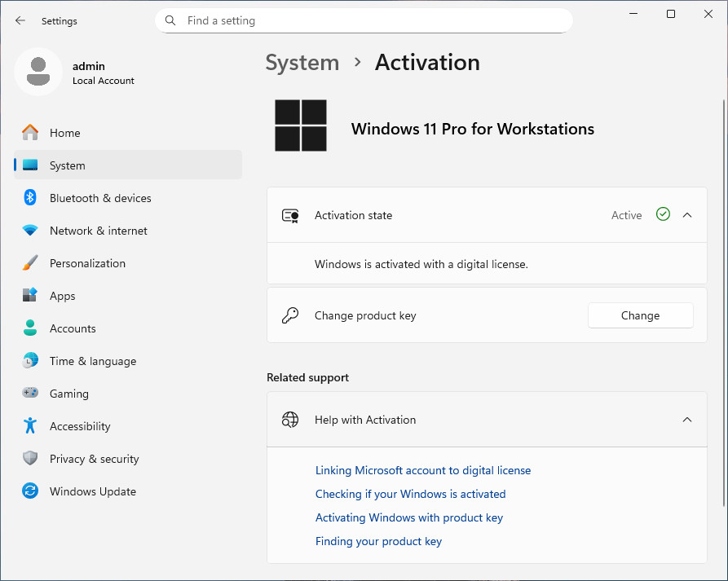This screenshot has width=728, height=581.
Task: Click the Windows logo on Activation page
Action: pyautogui.click(x=301, y=125)
